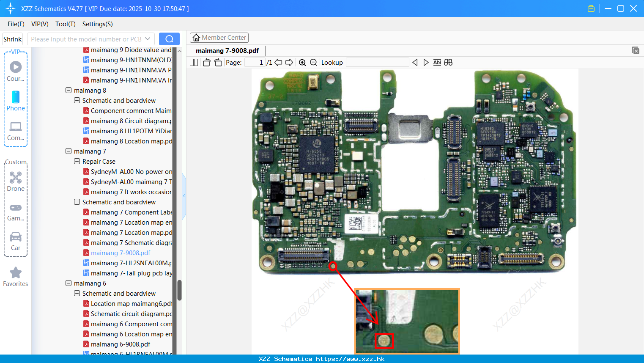The width and height of the screenshot is (644, 363).
Task: Toggle the Abi whole-word match option
Action: pyautogui.click(x=437, y=62)
